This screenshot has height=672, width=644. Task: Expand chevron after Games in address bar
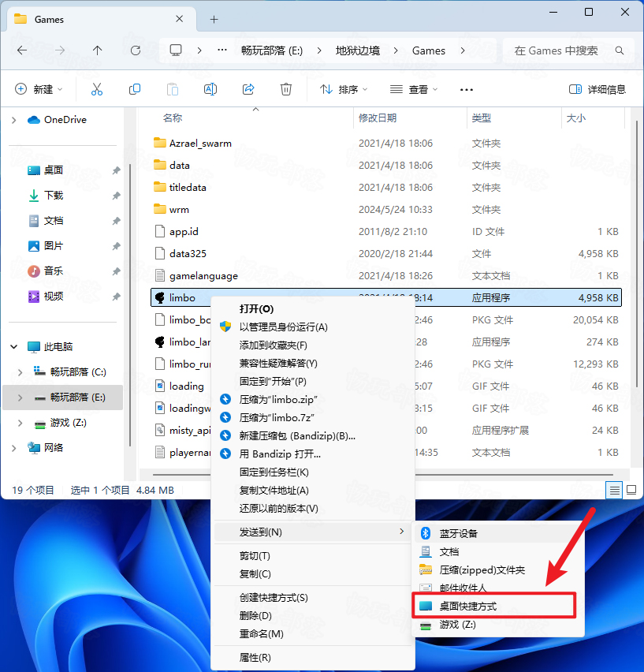(463, 50)
